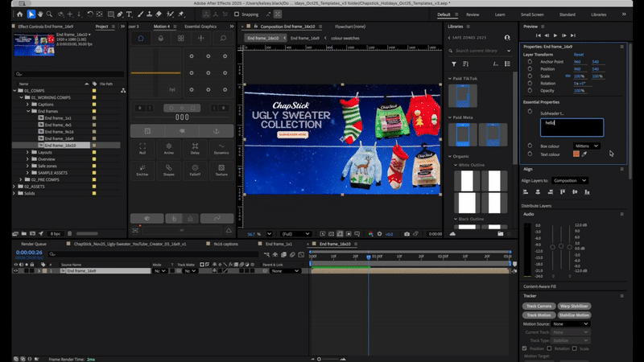Select the Roto Brush tool
The width and height of the screenshot is (644, 362).
click(x=170, y=14)
